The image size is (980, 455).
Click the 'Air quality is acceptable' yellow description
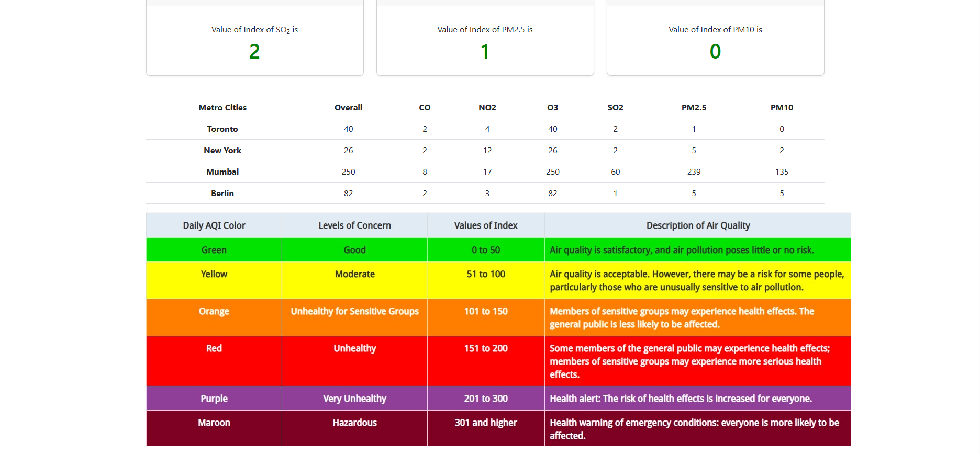pyautogui.click(x=698, y=280)
